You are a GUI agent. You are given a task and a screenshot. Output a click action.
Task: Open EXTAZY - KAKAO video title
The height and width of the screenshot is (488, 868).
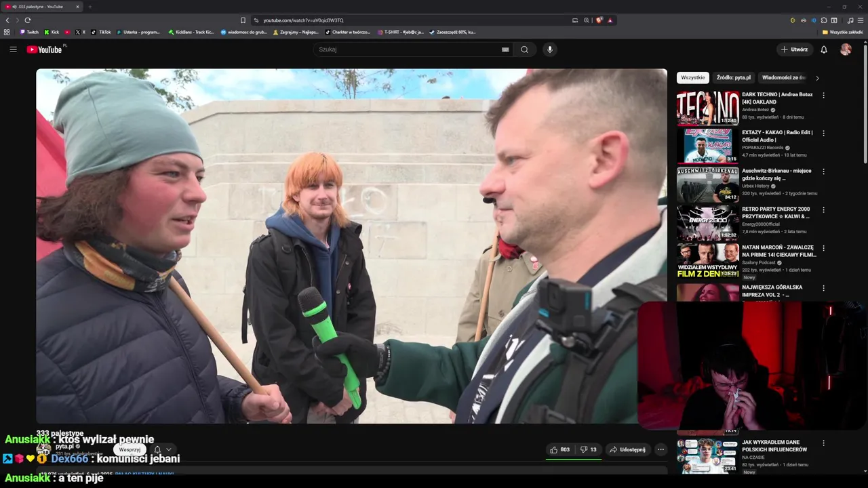pos(777,136)
